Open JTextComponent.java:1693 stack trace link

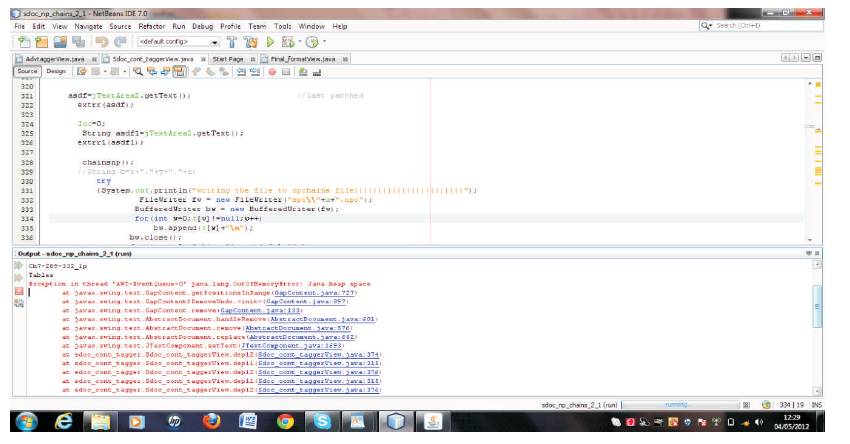[292, 345]
